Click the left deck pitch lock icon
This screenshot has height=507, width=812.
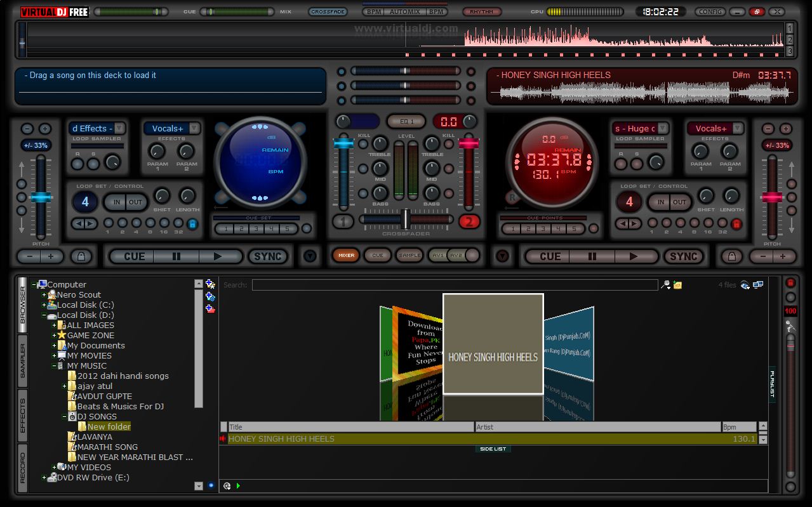tap(80, 256)
